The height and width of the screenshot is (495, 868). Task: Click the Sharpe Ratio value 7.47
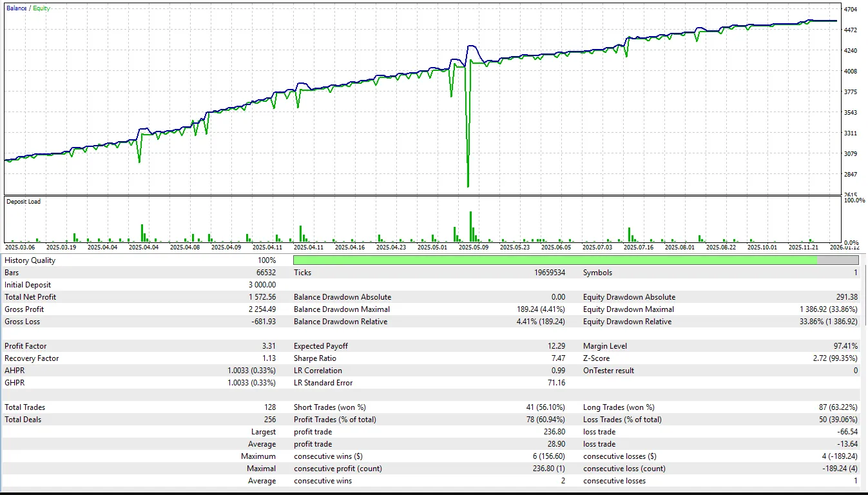tap(555, 358)
